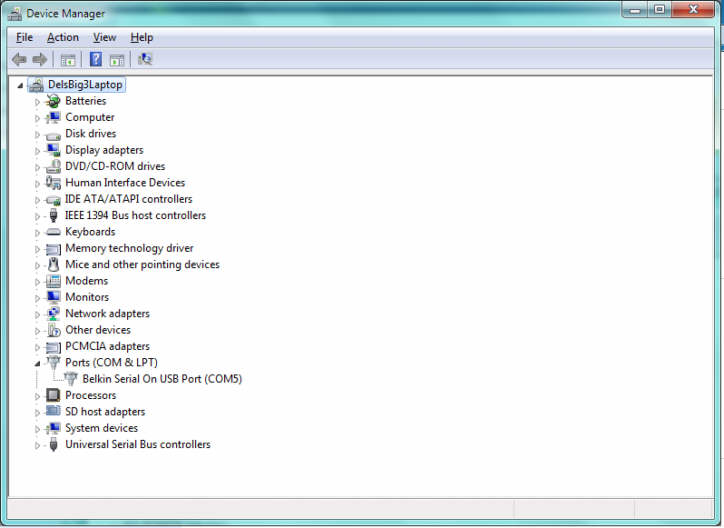Open Help via blue question mark icon

(x=96, y=59)
